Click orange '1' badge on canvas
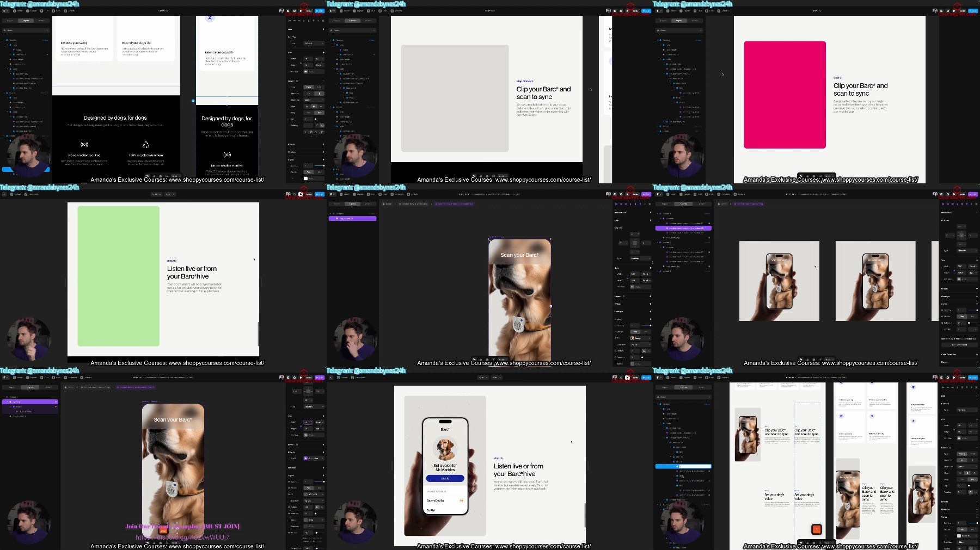The height and width of the screenshot is (550, 980). [816, 529]
